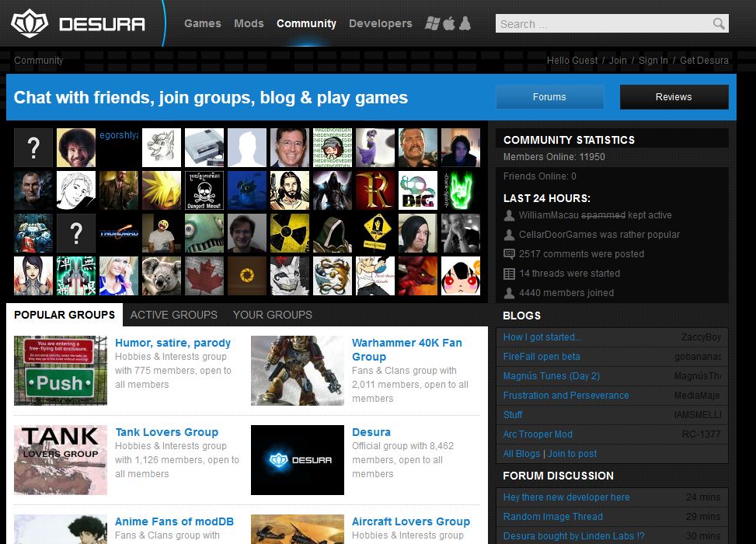The height and width of the screenshot is (544, 756).
Task: Open the Games menu
Action: point(203,23)
